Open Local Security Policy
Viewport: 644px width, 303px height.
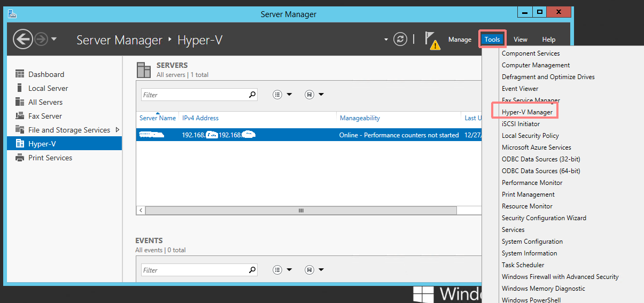pos(530,136)
